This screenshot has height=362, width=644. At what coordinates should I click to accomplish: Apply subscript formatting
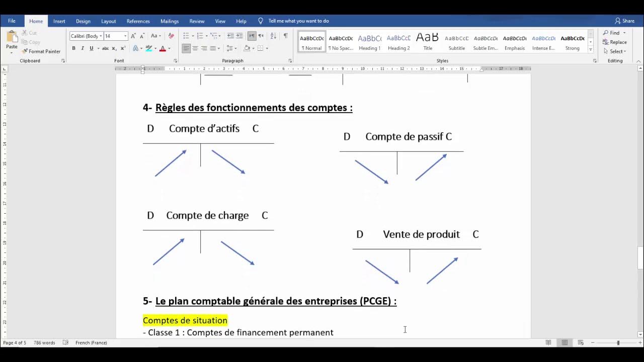click(114, 48)
